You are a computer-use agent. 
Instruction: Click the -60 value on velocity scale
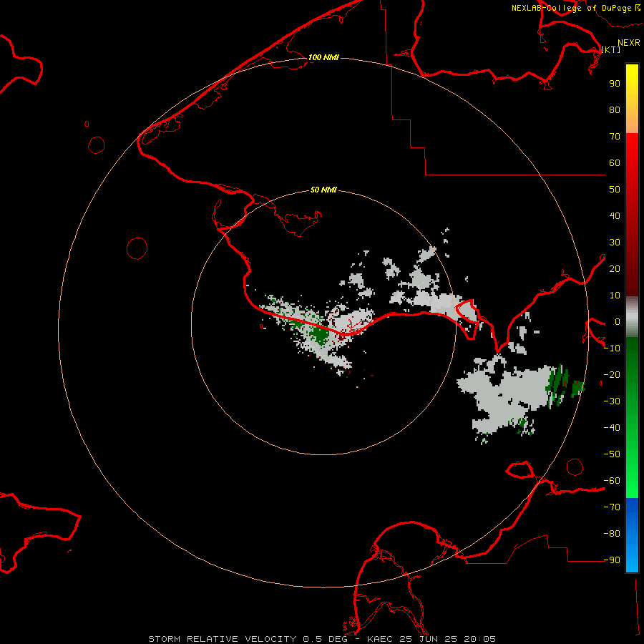(x=612, y=481)
